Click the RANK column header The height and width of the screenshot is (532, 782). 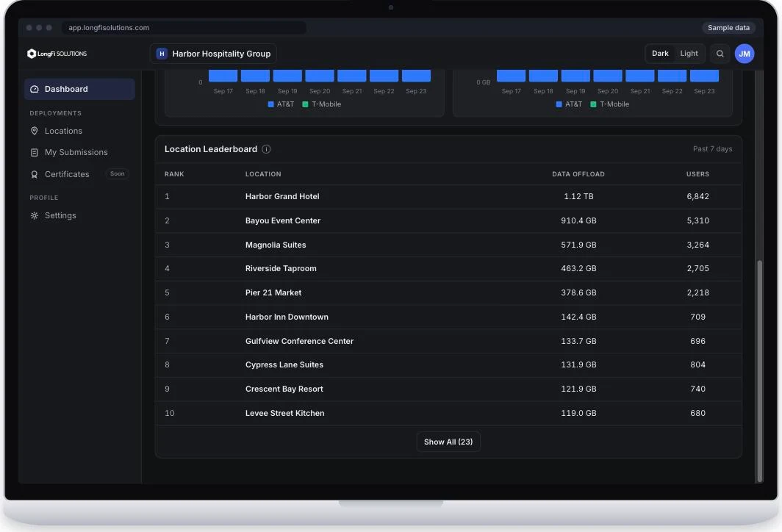[174, 174]
